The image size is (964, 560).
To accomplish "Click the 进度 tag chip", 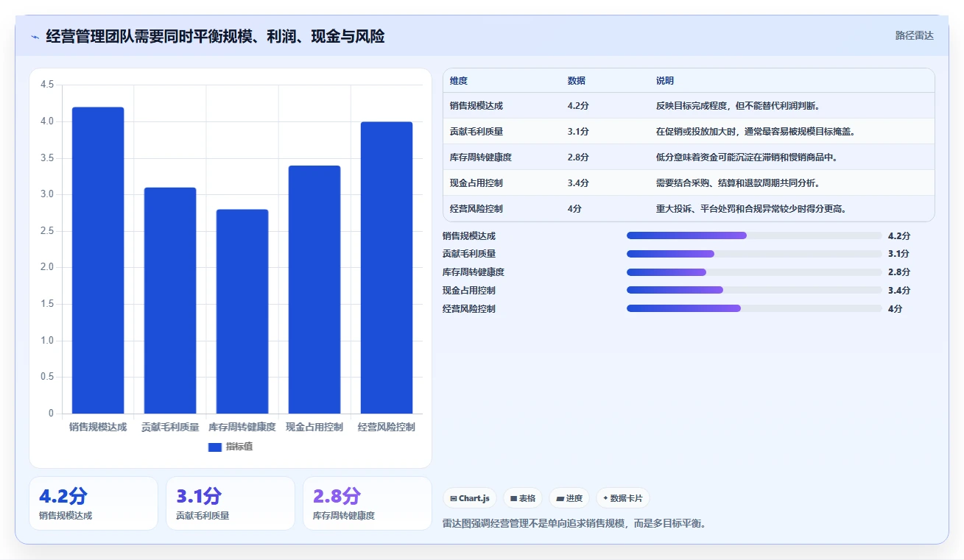I will pos(569,498).
